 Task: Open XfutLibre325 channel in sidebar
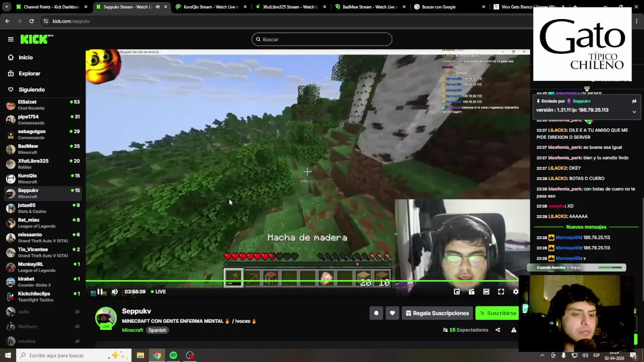point(43,164)
